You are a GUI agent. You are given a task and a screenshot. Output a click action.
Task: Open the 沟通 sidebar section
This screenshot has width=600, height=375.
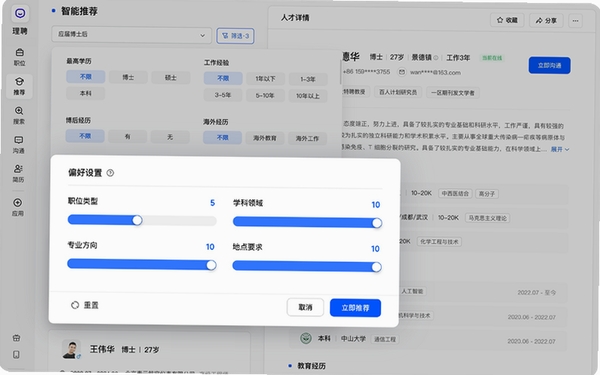pos(19,145)
